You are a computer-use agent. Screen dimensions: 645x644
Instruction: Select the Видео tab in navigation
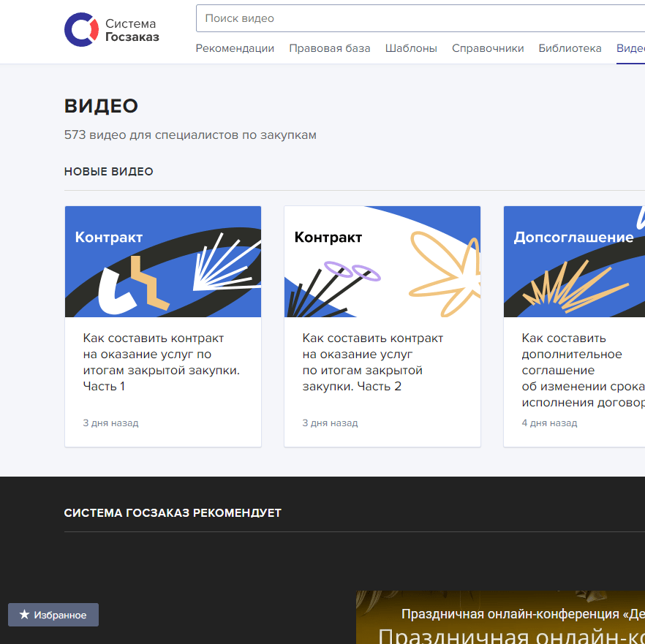tap(630, 48)
